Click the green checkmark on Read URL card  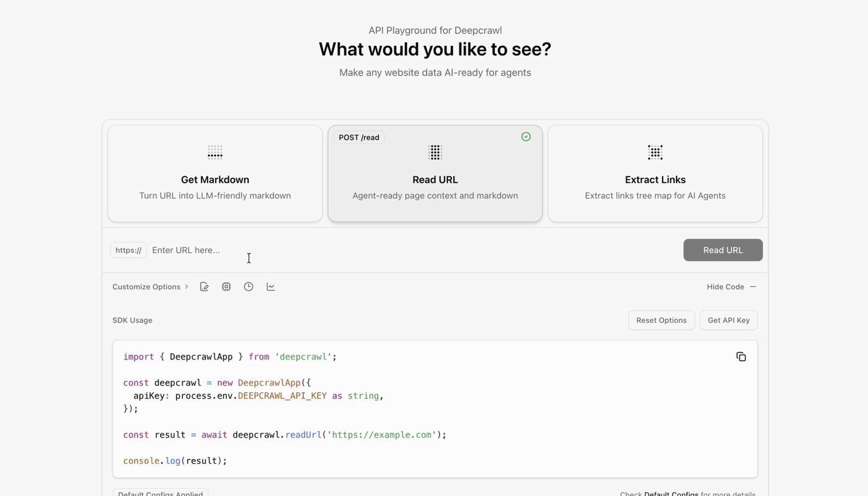coord(526,136)
